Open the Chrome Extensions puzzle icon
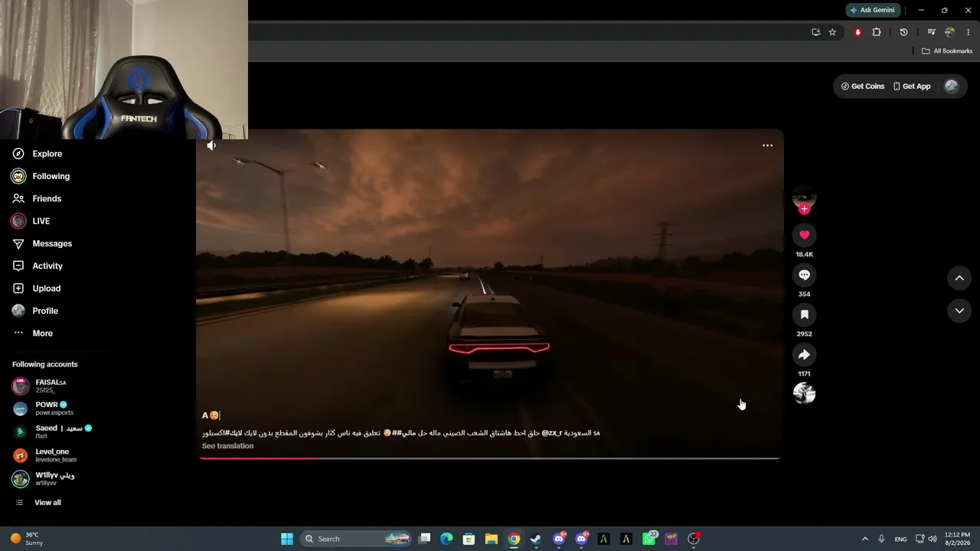The width and height of the screenshot is (980, 551). click(877, 32)
